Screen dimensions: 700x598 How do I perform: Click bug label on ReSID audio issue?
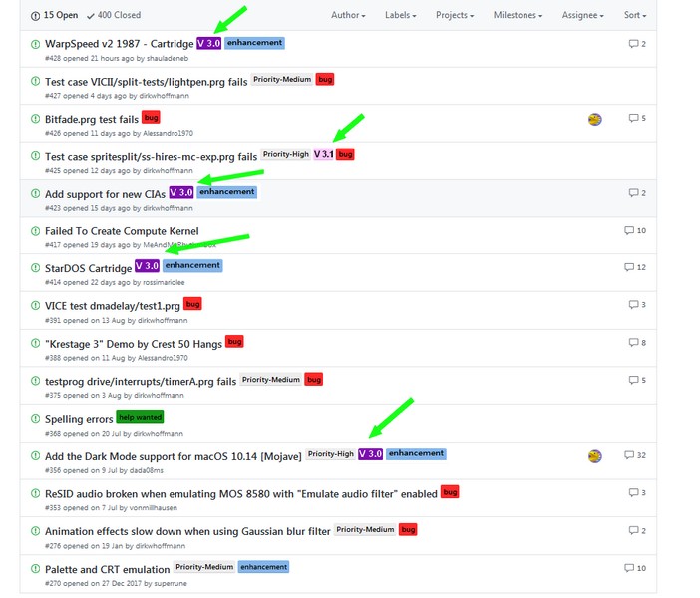pyautogui.click(x=450, y=492)
